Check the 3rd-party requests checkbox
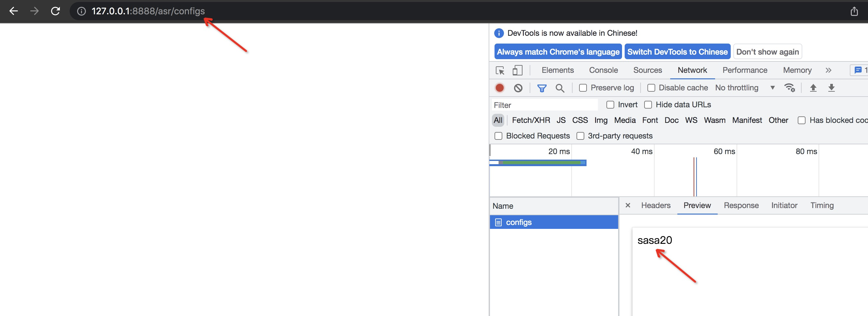Viewport: 868px width, 316px height. point(580,136)
